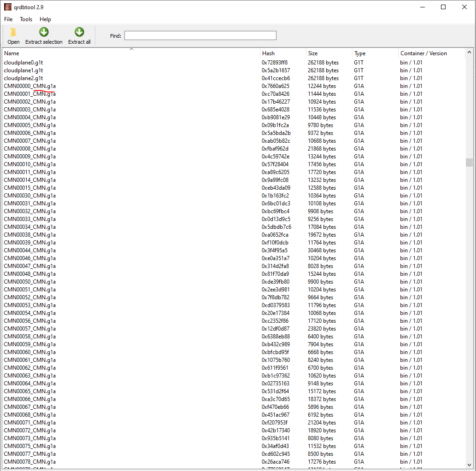Click size cell 5896 bytes

[320, 407]
